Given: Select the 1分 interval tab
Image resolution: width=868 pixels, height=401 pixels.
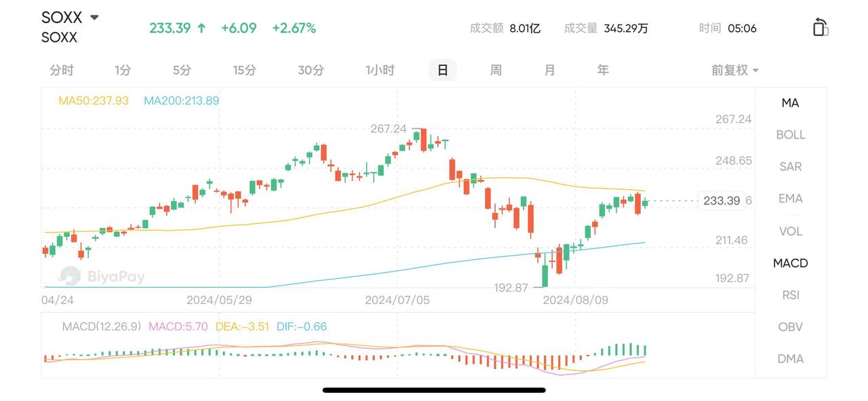Looking at the screenshot, I should (x=123, y=70).
